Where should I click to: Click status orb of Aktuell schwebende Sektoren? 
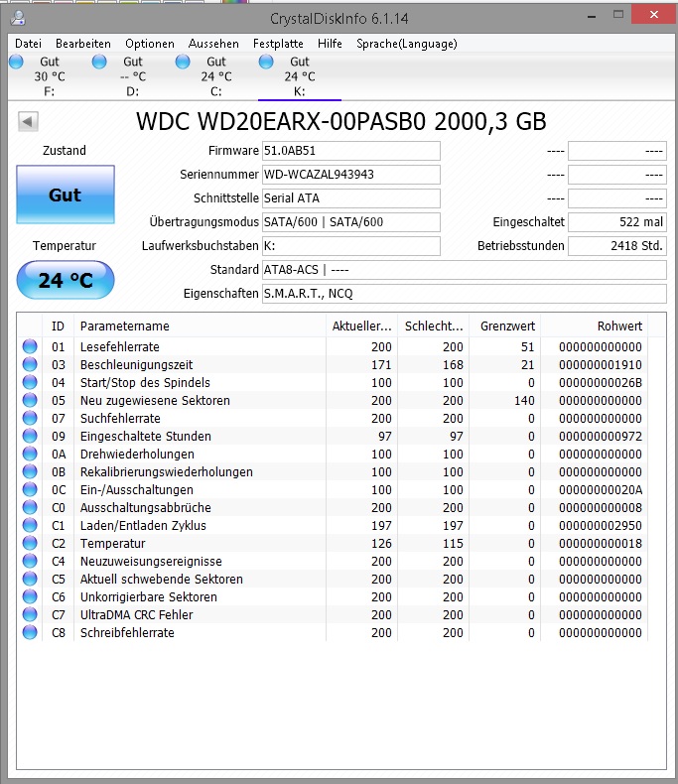(30, 579)
